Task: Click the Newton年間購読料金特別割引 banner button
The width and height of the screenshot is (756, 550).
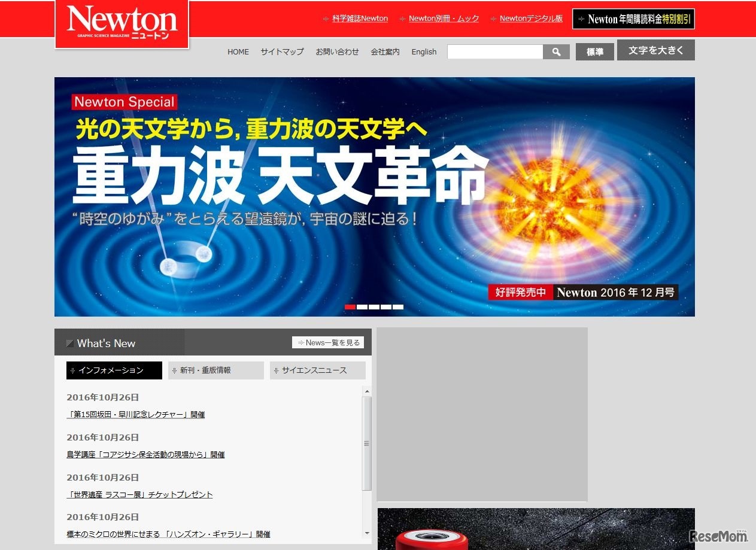Action: click(634, 19)
